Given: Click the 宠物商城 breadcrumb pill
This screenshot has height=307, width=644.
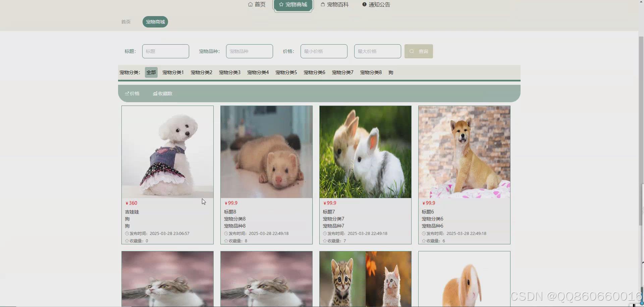Looking at the screenshot, I should [x=155, y=22].
